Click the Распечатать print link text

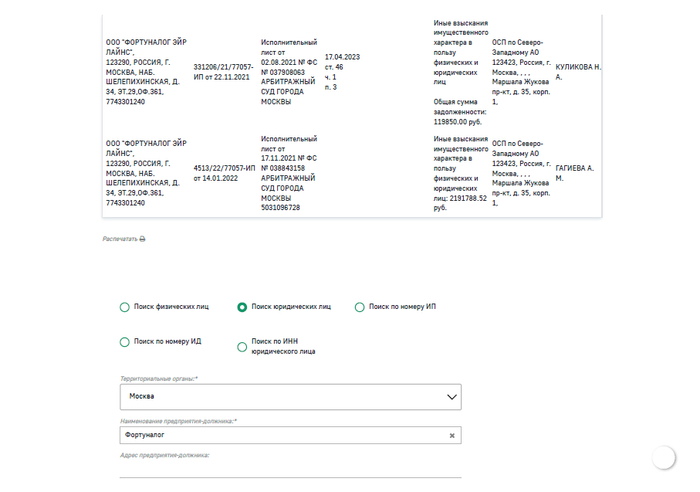[119, 240]
